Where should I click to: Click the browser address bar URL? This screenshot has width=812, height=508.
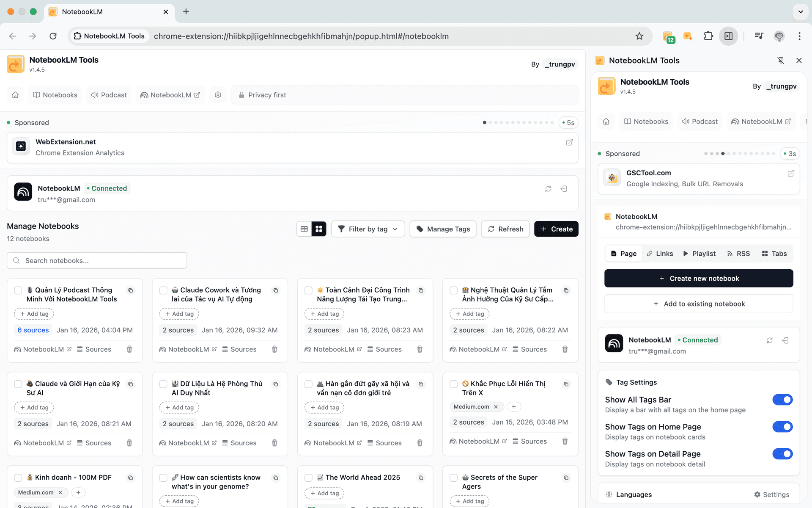(301, 36)
